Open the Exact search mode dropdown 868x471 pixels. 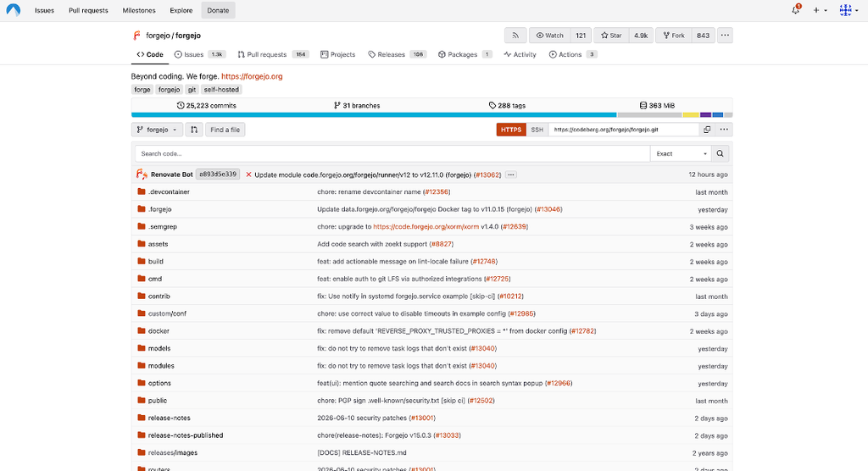coord(681,154)
